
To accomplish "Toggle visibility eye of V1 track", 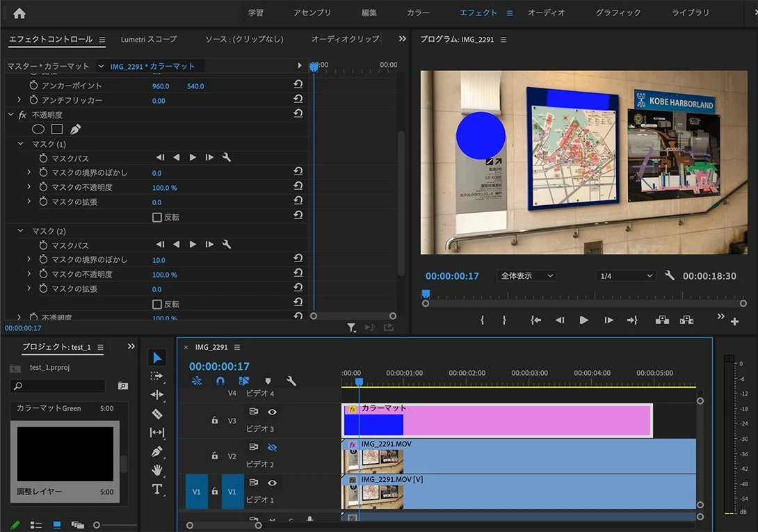I will (x=272, y=483).
